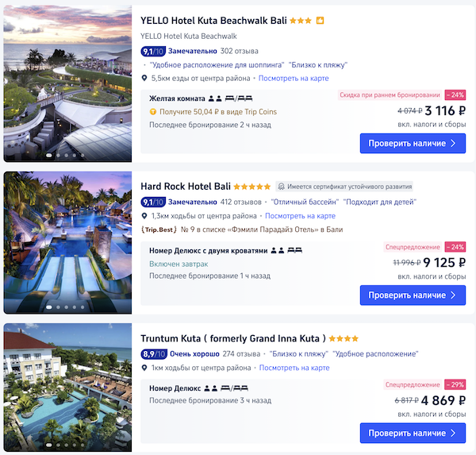Click the Trip Coins coin icon
Viewport: 476px width, 455px height.
[153, 112]
